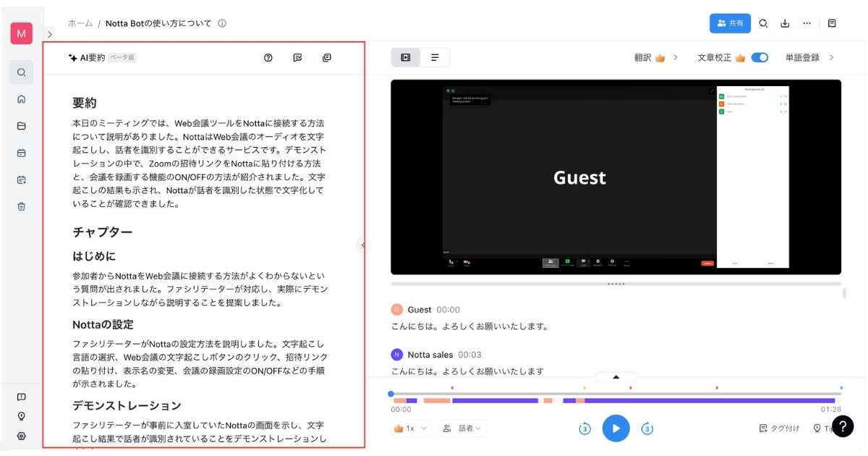Open the notes panel icon in header
The height and width of the screenshot is (456, 868).
[x=832, y=23]
